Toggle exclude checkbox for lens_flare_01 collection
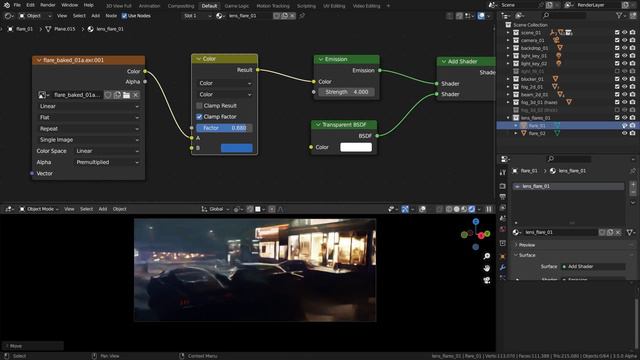This screenshot has width=640, height=360. pyautogui.click(x=617, y=118)
